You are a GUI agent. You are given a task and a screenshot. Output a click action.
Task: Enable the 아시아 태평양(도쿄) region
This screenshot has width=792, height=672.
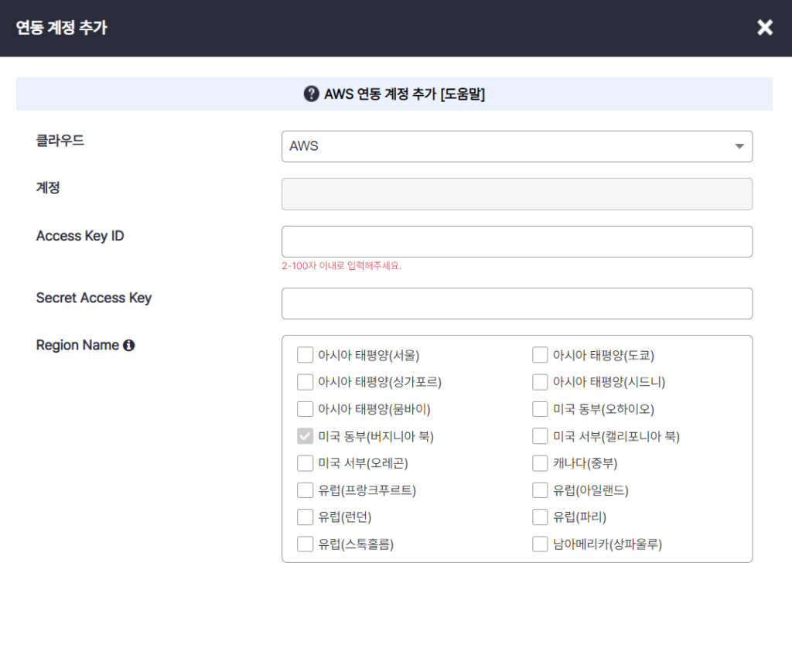[539, 354]
